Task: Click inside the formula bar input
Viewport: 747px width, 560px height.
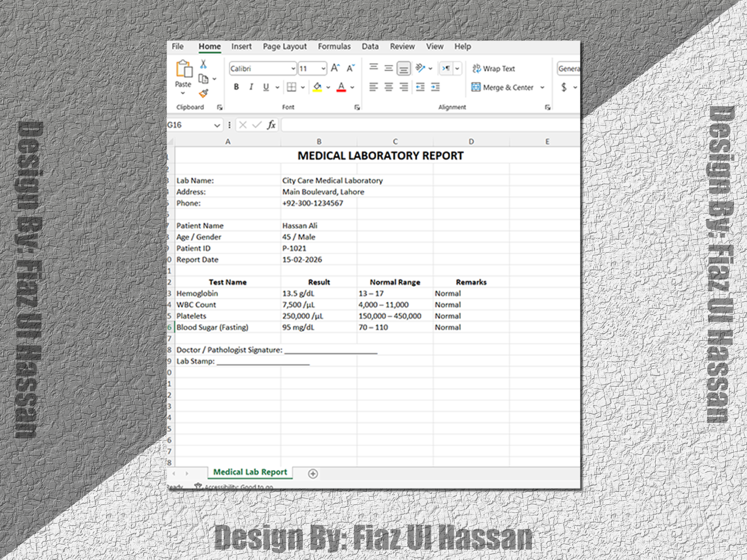Action: pos(429,125)
